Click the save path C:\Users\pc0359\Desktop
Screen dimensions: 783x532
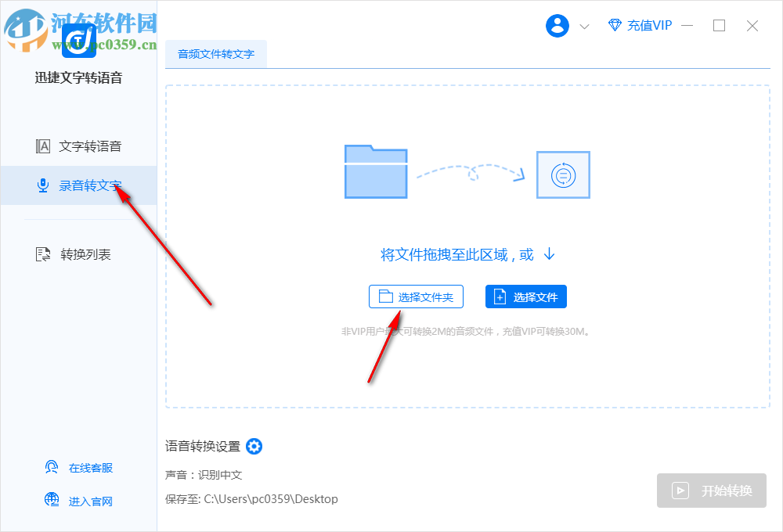pos(271,498)
